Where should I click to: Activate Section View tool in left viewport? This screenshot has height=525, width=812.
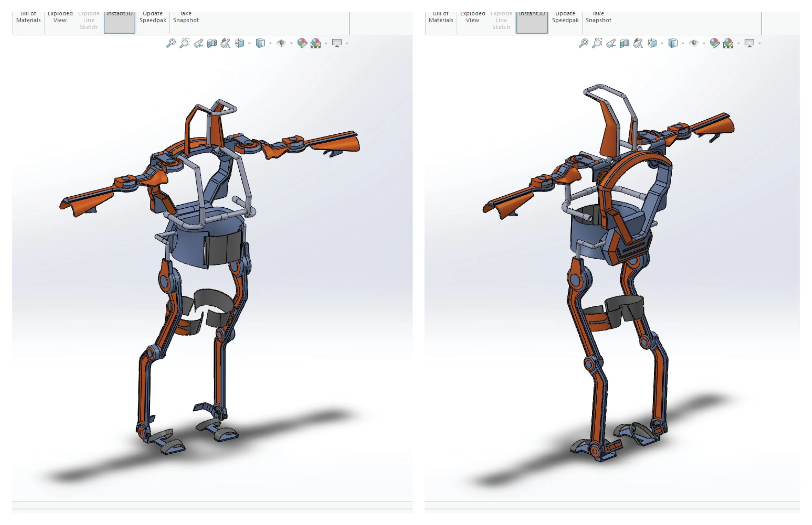[x=212, y=43]
